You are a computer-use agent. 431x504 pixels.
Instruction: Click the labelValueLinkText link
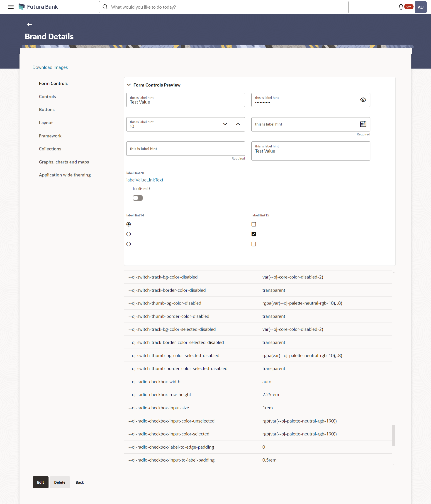[145, 180]
